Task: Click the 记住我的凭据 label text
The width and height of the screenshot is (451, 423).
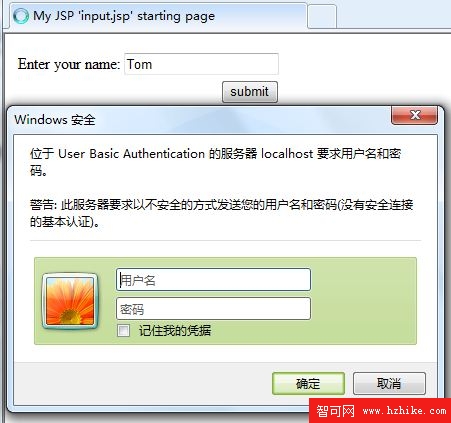Action: [x=175, y=331]
